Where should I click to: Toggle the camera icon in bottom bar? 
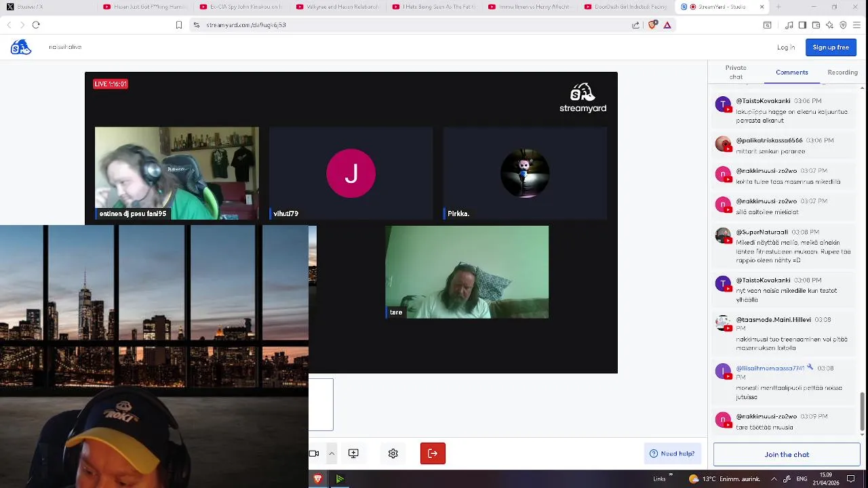click(x=314, y=453)
